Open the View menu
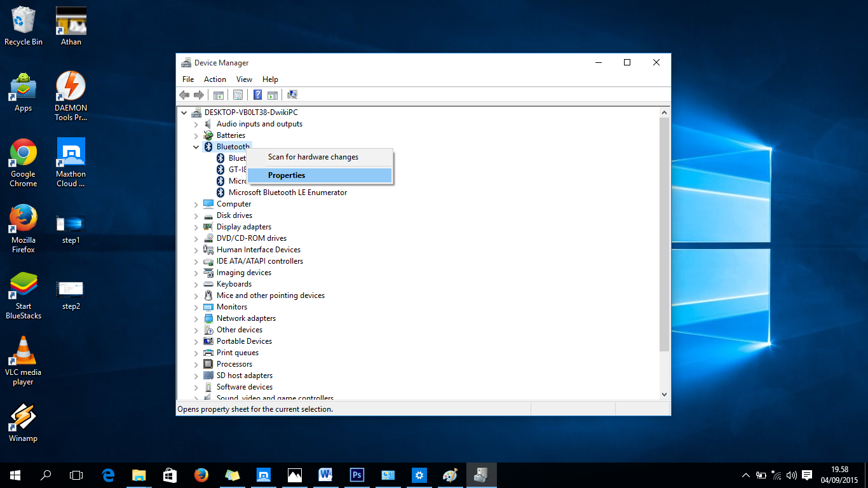This screenshot has height=488, width=868. coord(244,79)
